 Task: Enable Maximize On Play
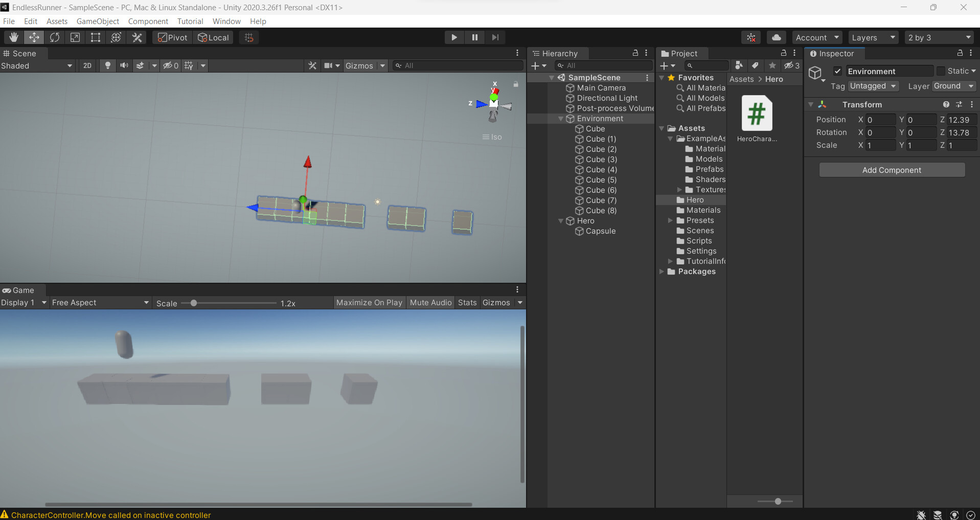[369, 302]
